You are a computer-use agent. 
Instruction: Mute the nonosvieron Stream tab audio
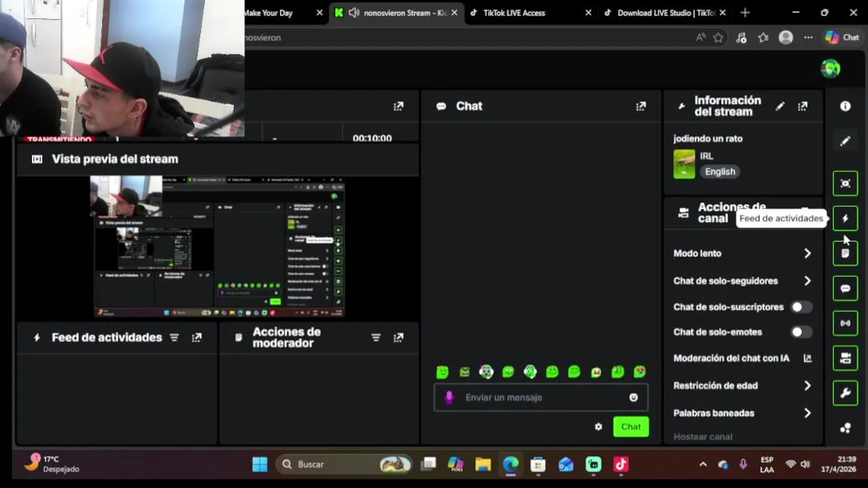(354, 13)
